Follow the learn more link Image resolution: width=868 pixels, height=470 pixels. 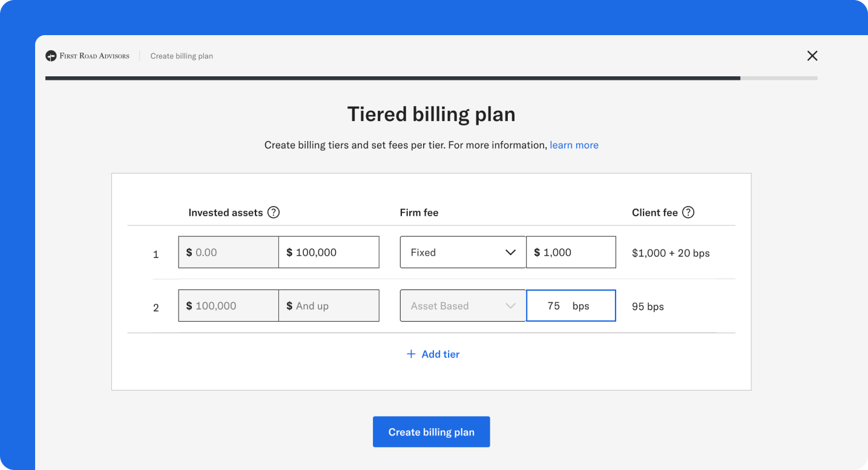pos(574,145)
